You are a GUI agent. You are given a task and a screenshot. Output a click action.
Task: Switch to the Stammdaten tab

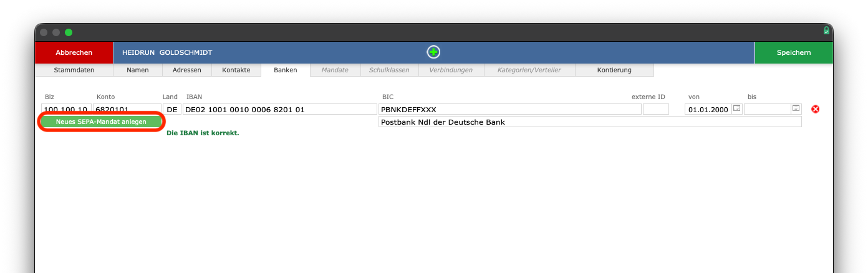point(74,70)
